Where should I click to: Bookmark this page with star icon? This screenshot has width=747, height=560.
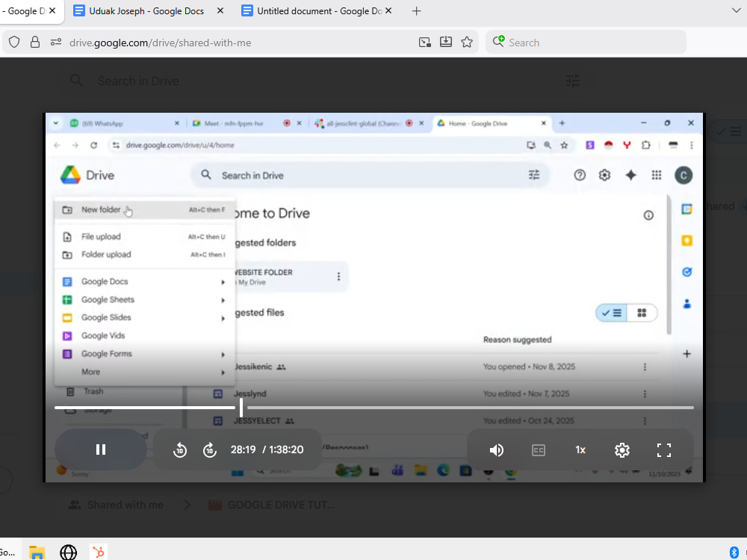pos(467,43)
